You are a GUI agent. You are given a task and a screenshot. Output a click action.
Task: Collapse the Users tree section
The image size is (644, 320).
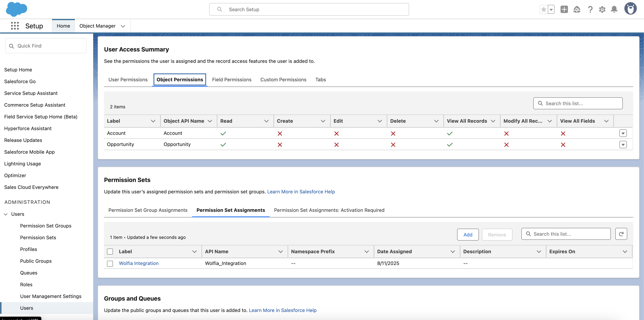(6, 214)
